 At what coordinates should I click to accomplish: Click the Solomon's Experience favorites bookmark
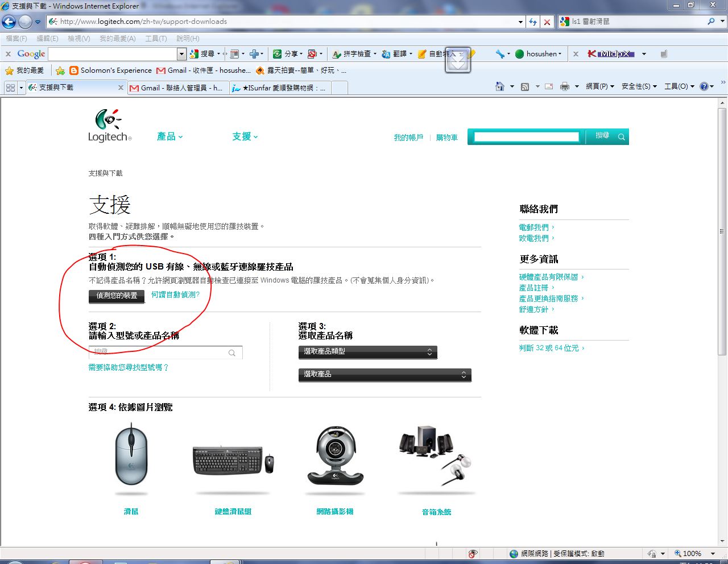[x=111, y=70]
